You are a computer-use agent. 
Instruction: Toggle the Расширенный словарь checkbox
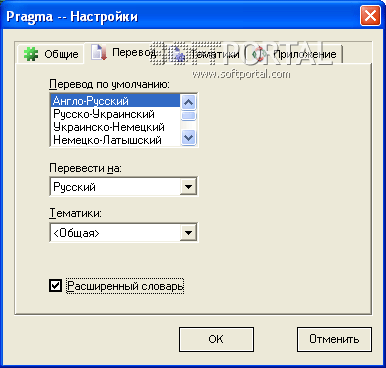tap(55, 286)
